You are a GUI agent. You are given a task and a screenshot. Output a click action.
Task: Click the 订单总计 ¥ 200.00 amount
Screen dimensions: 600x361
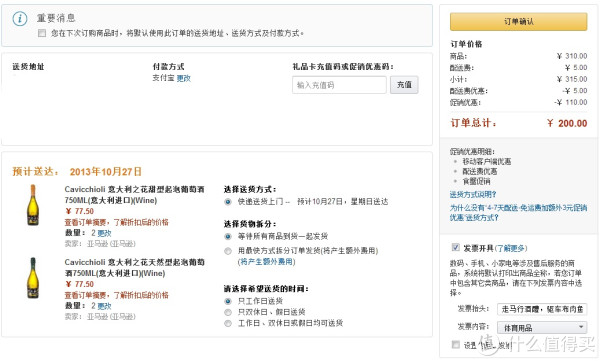coord(567,123)
